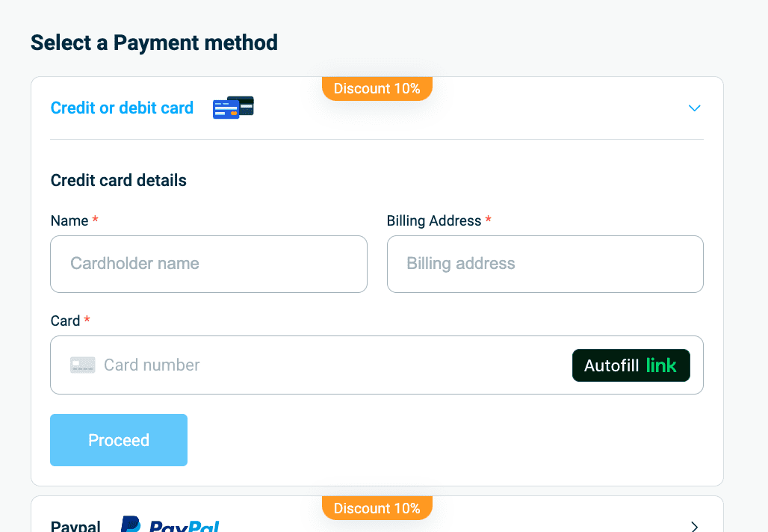Expand the Paypal option with the right arrow
768x532 pixels.
[x=694, y=526]
